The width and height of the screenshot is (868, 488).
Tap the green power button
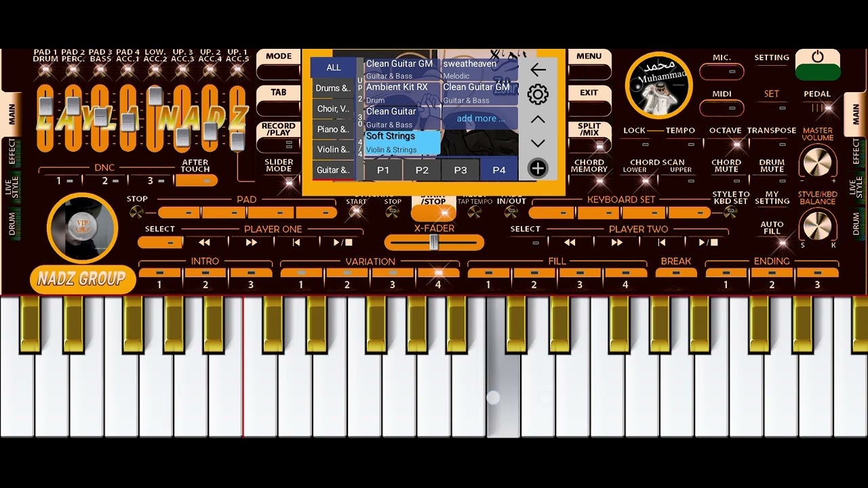coord(818,65)
